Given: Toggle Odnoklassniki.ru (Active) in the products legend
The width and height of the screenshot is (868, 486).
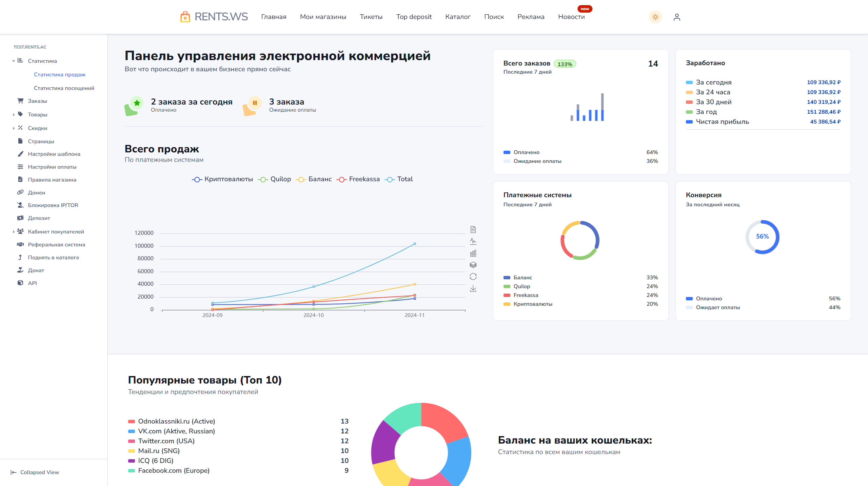Looking at the screenshot, I should (172, 421).
